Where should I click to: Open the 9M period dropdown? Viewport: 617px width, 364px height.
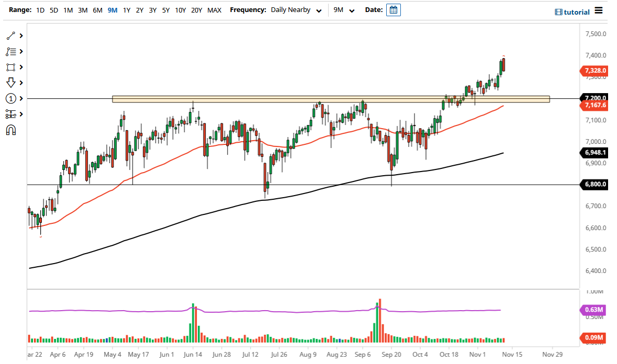click(344, 10)
